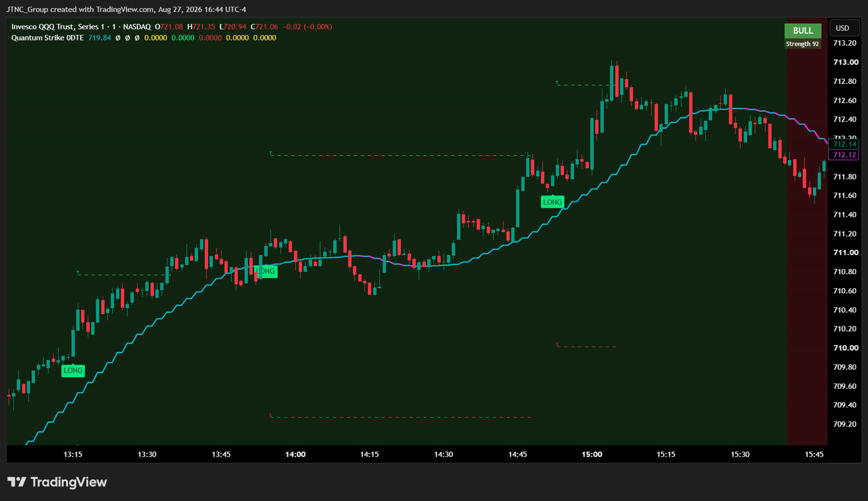Screen dimensions: 868x501
Task: Click the high value H721.35
Action: pyautogui.click(x=201, y=27)
